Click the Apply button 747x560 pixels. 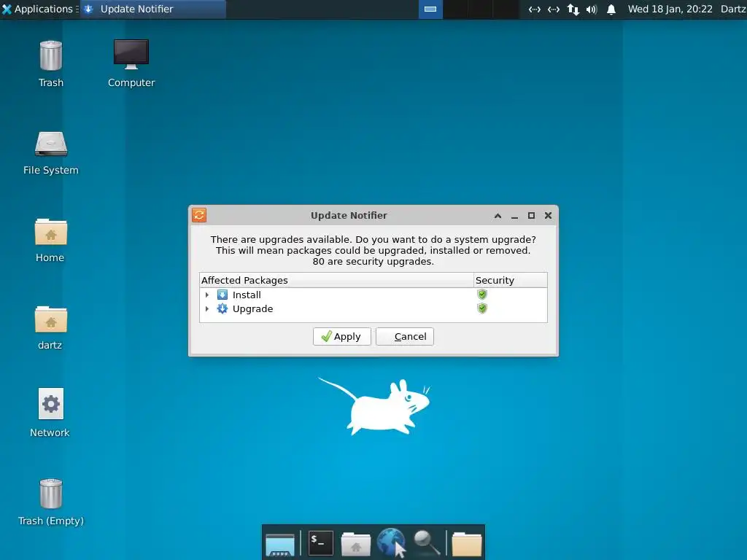pos(341,337)
